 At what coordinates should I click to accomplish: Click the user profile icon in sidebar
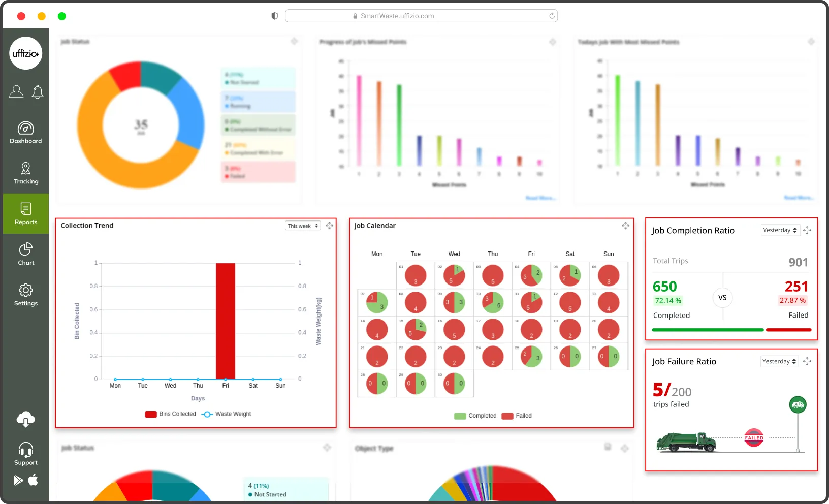click(16, 91)
